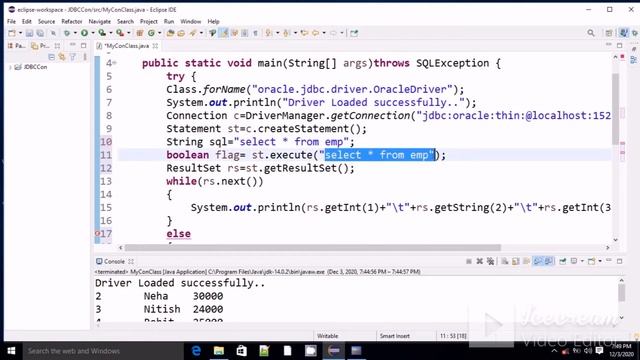Close the MyConClass.java editor tab
This screenshot has height=360, width=640.
[x=156, y=46]
